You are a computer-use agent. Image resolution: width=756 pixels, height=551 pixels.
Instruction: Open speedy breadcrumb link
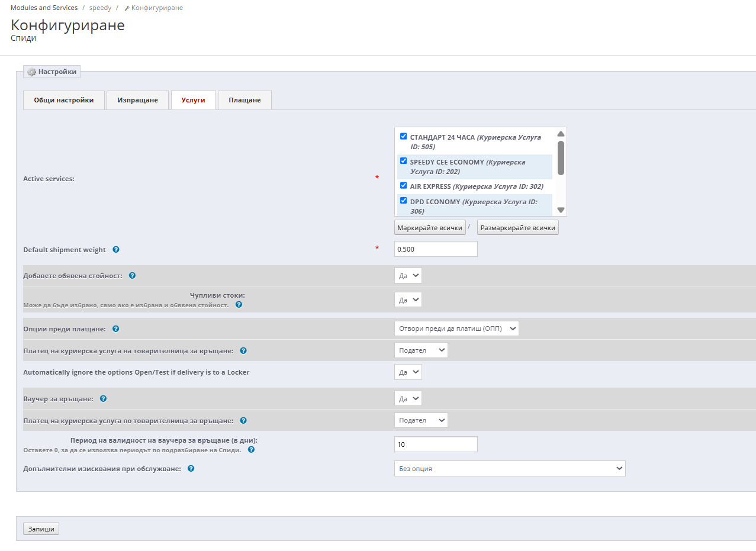point(100,8)
